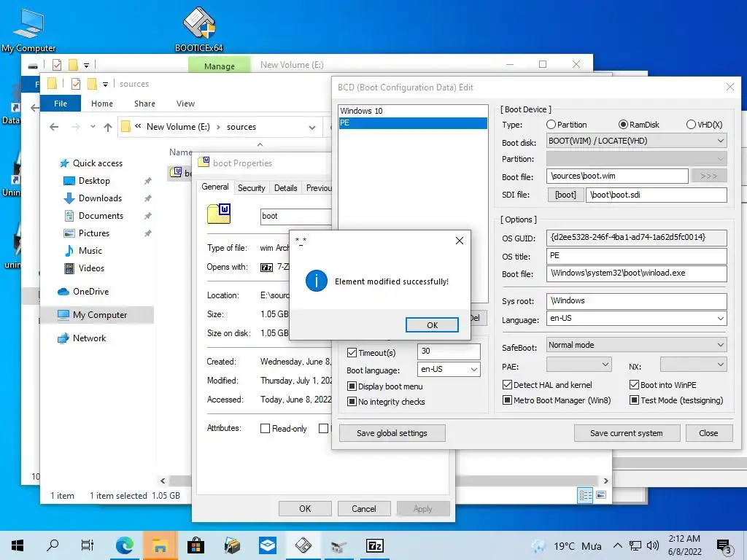Click SDI file [boot] button

[565, 195]
